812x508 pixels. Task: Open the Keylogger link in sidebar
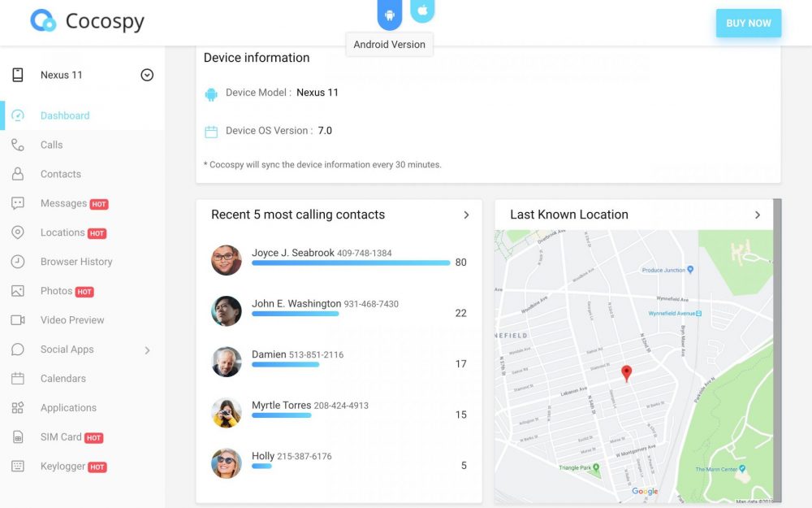pos(63,466)
